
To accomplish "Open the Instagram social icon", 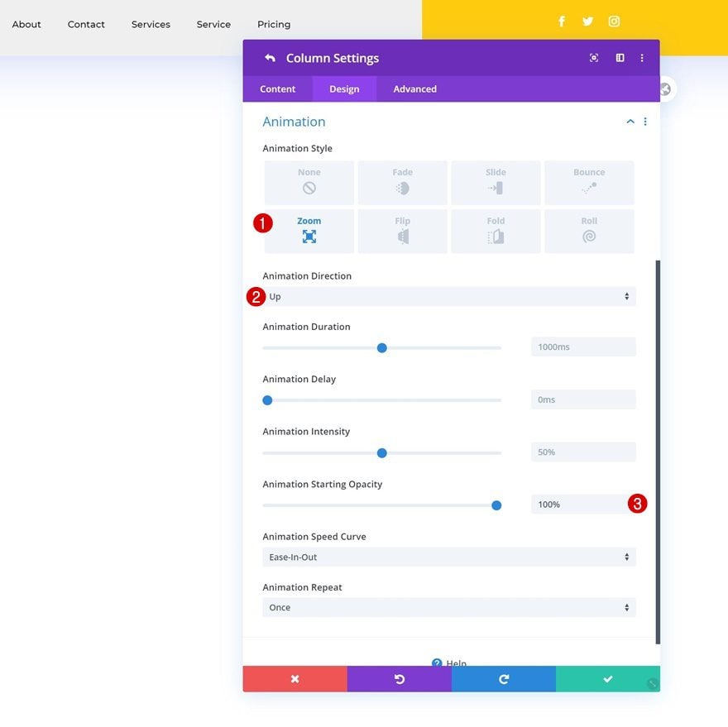I will click(614, 22).
